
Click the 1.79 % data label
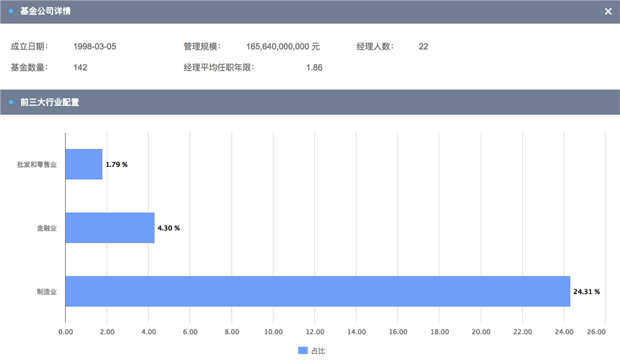[x=117, y=164]
